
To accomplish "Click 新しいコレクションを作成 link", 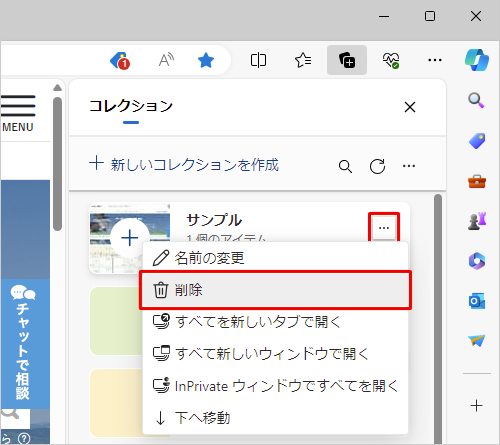I will (x=184, y=164).
